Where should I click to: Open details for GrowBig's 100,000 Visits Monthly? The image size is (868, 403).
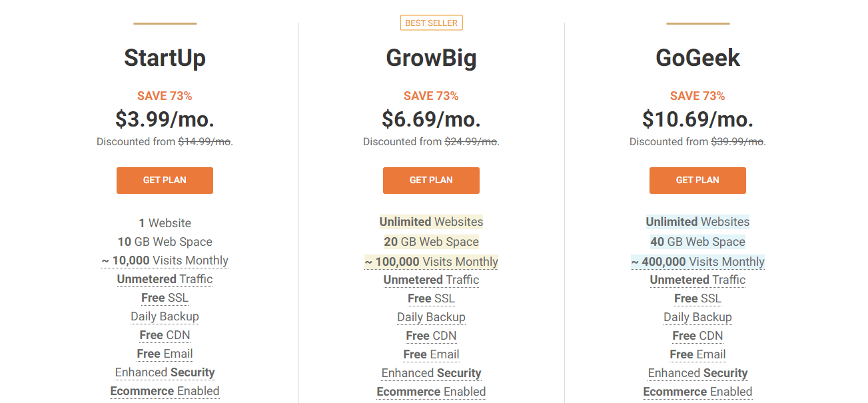pyautogui.click(x=431, y=262)
